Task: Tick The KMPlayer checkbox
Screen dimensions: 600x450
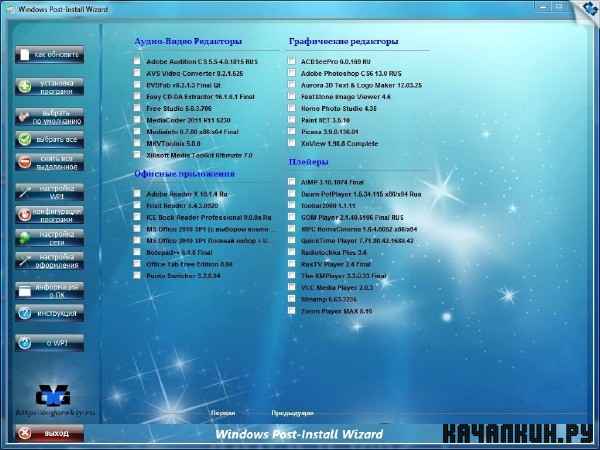Action: (292, 276)
